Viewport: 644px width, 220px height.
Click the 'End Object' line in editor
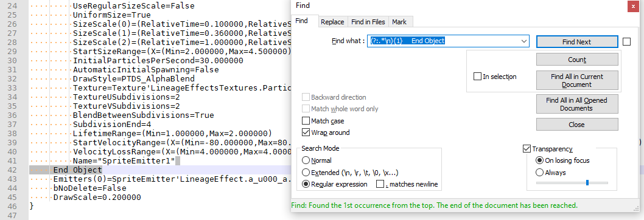click(x=78, y=170)
